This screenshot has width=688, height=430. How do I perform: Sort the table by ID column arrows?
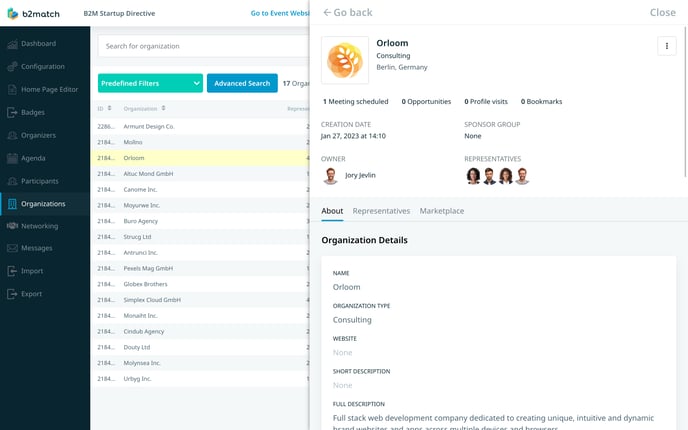(x=109, y=108)
